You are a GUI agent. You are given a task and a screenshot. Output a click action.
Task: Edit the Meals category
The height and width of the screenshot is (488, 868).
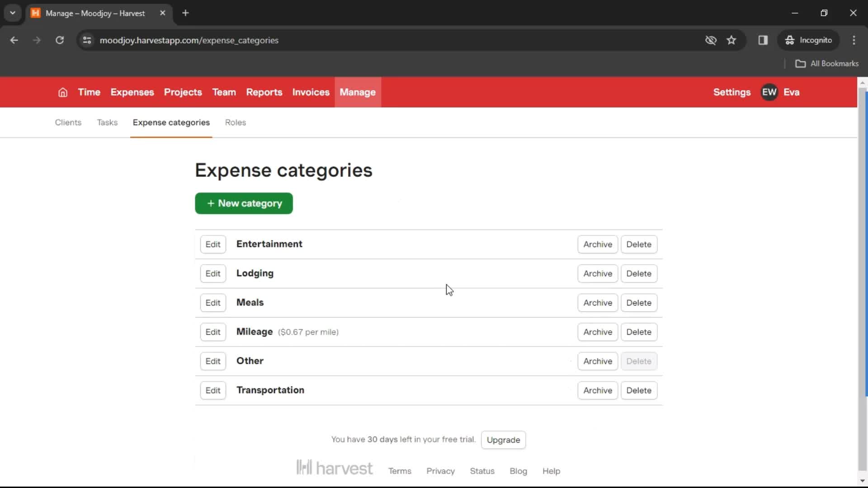click(213, 302)
